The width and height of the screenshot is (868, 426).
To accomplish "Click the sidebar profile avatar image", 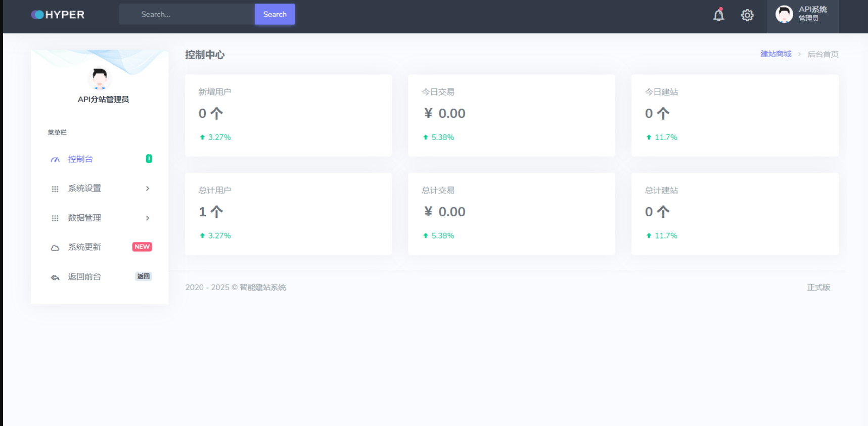I will coord(100,78).
